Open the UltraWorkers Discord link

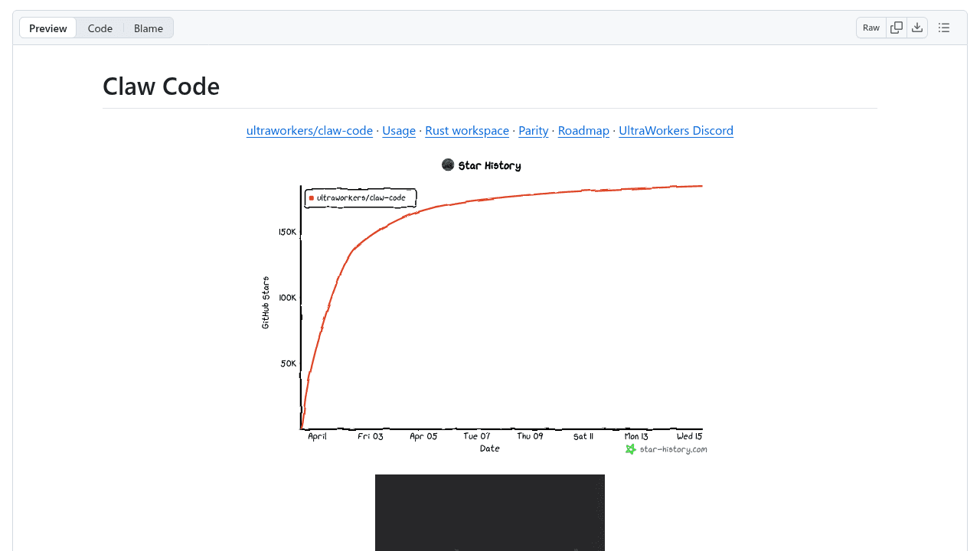pyautogui.click(x=676, y=131)
